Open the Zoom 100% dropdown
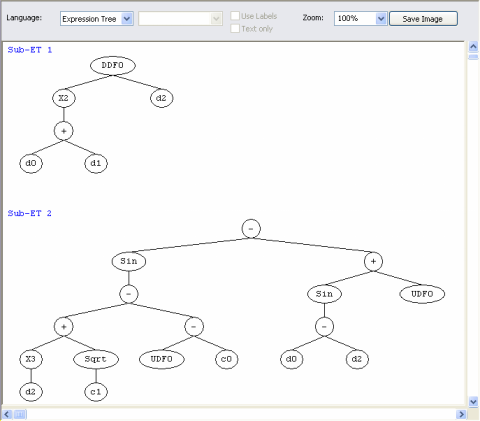 coord(360,19)
